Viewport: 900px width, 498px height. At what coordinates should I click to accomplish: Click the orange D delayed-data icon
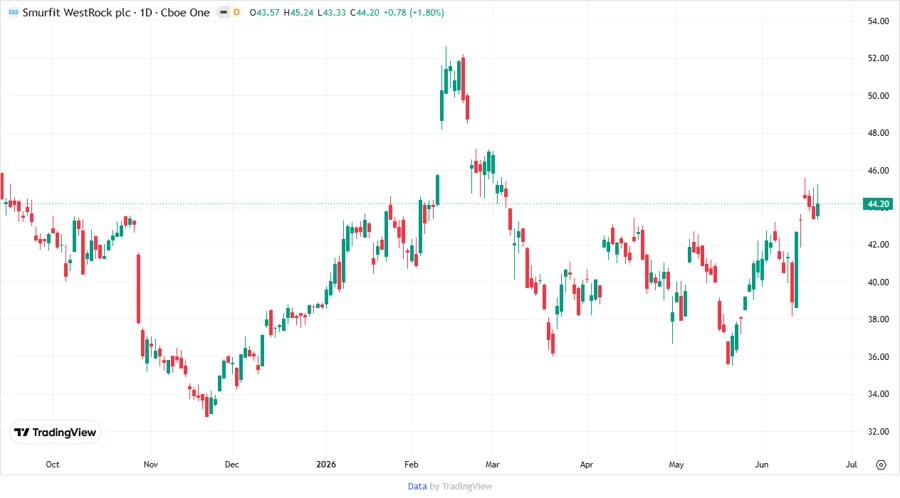236,12
